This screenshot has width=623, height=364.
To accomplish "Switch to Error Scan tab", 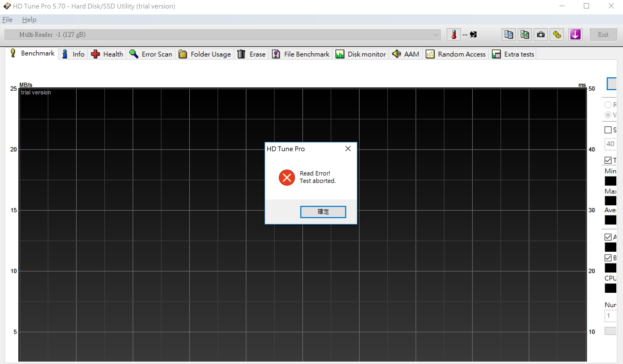I will pyautogui.click(x=151, y=54).
